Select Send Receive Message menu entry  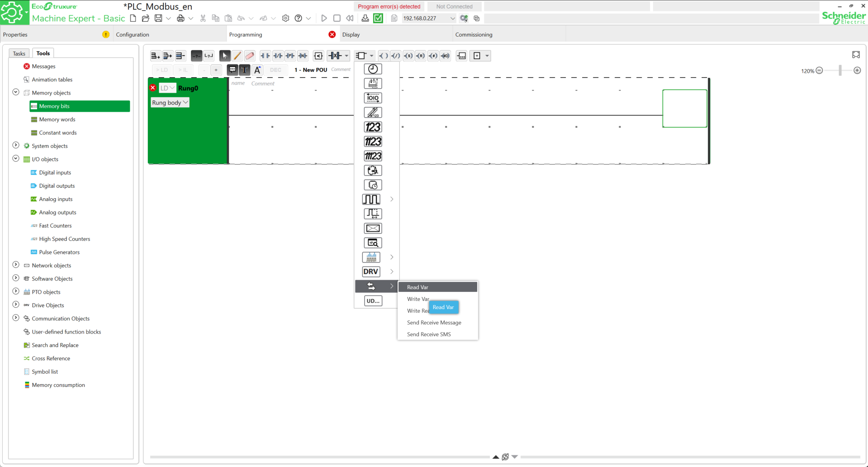click(x=434, y=323)
